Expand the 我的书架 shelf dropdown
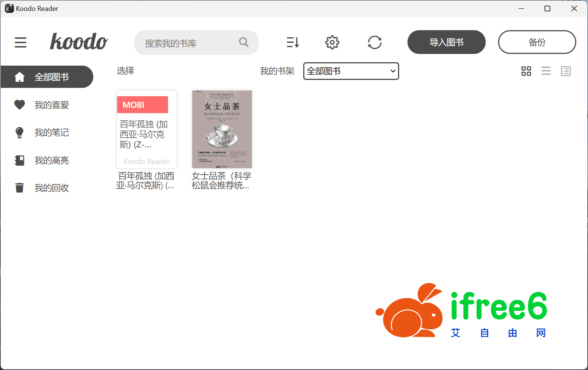 pyautogui.click(x=351, y=71)
